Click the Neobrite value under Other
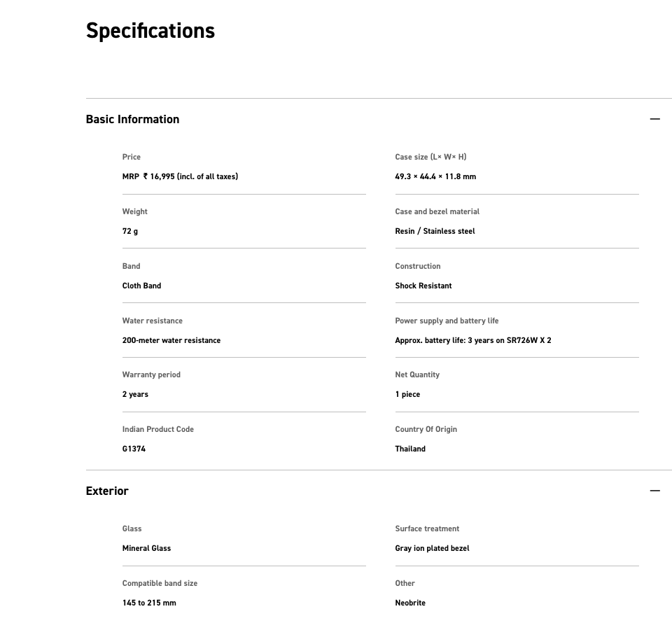672x623 pixels. coord(410,603)
